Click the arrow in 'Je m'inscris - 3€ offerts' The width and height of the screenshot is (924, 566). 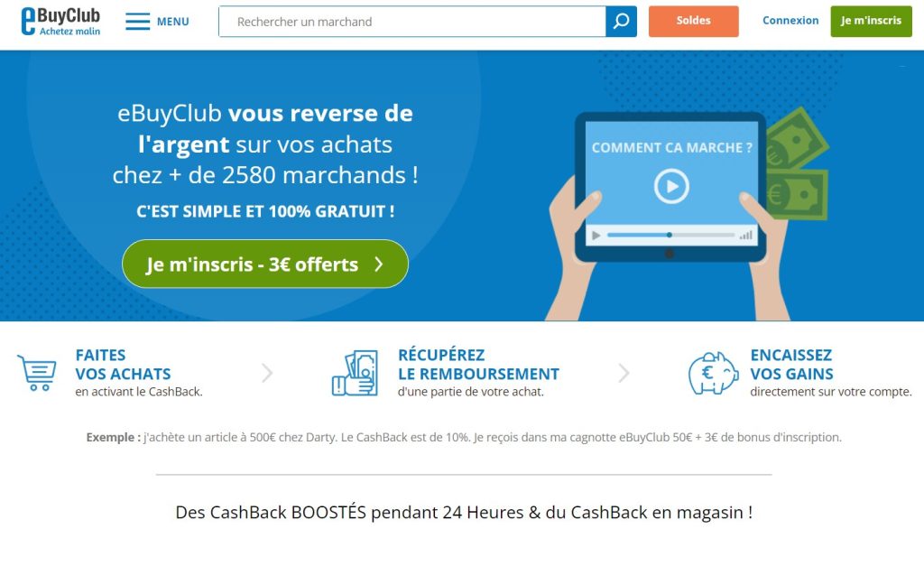[379, 264]
